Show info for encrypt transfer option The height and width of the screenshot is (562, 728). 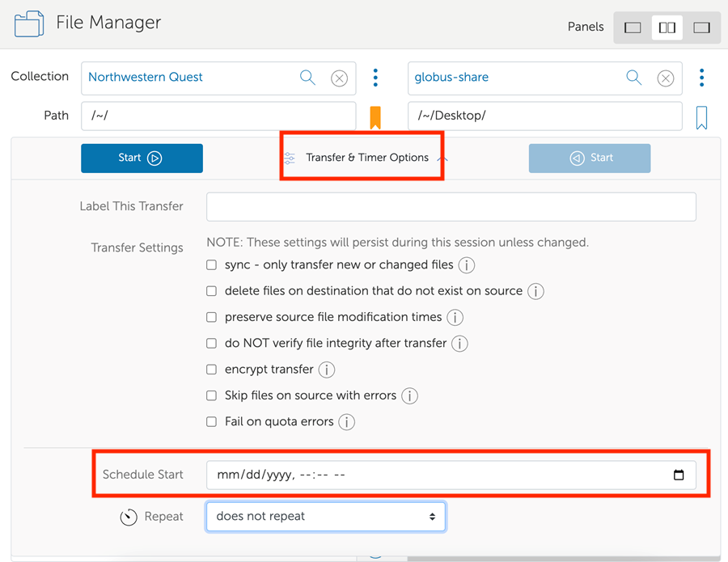coord(327,370)
